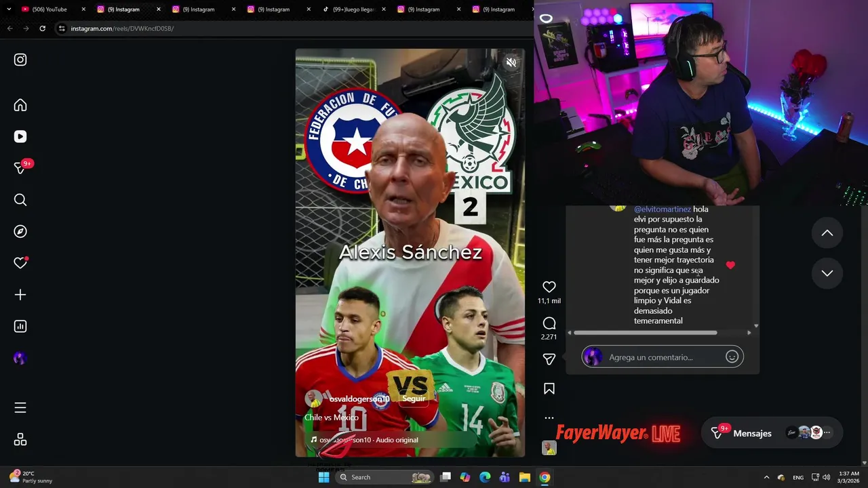Go to the next reel with down chevron
Viewport: 868px width, 488px height.
[827, 273]
